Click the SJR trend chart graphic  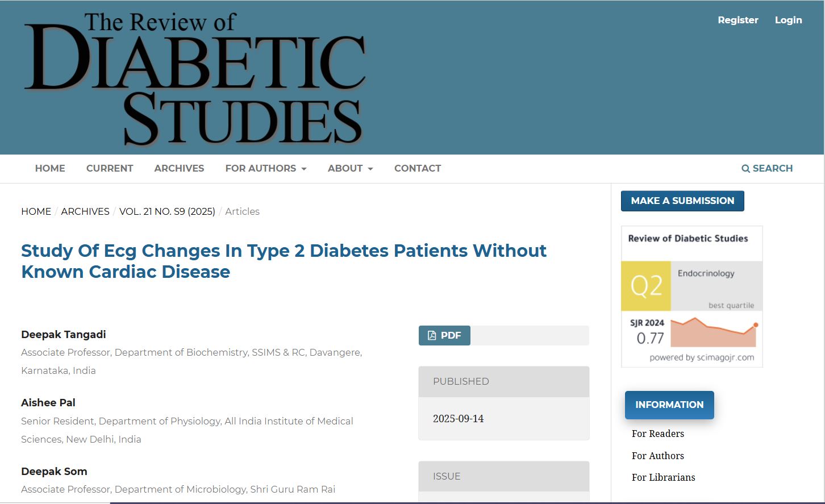click(714, 332)
